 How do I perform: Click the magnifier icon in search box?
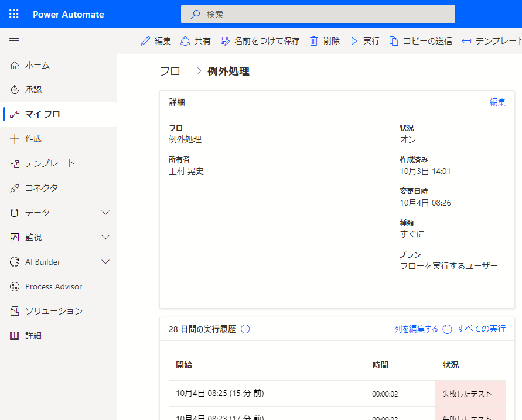[195, 14]
